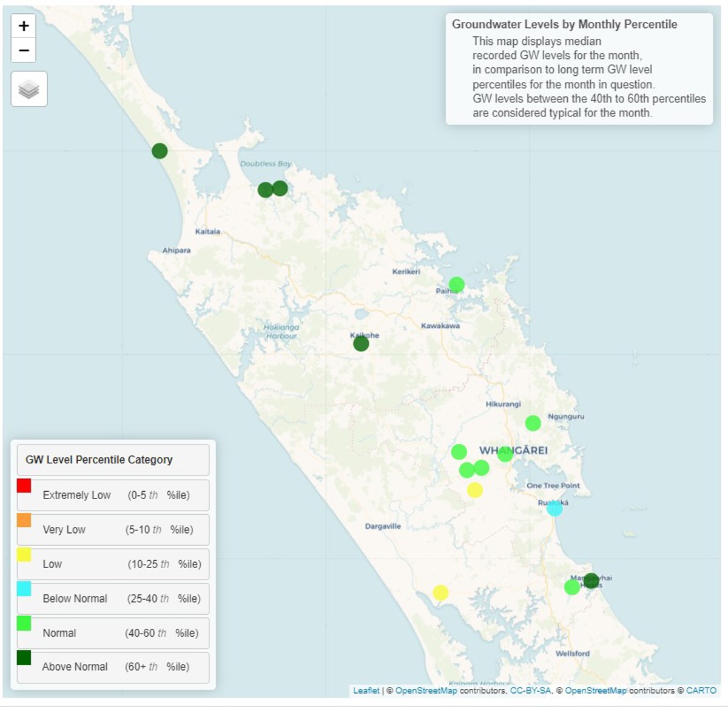Viewport: 728px width, 707px height.
Task: Select the bright green marker at Paihia
Action: click(x=457, y=284)
